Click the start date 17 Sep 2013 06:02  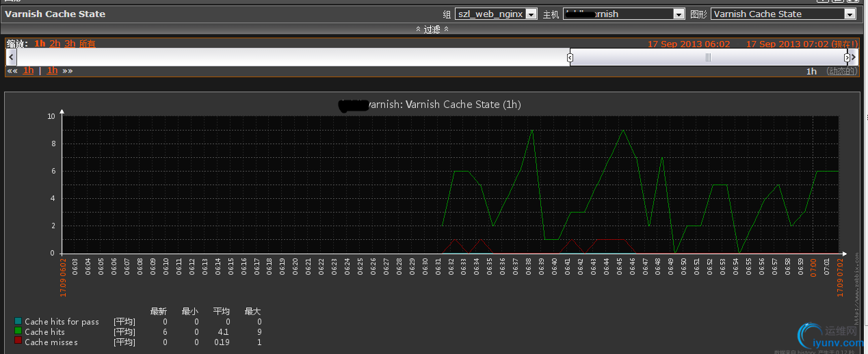(689, 44)
